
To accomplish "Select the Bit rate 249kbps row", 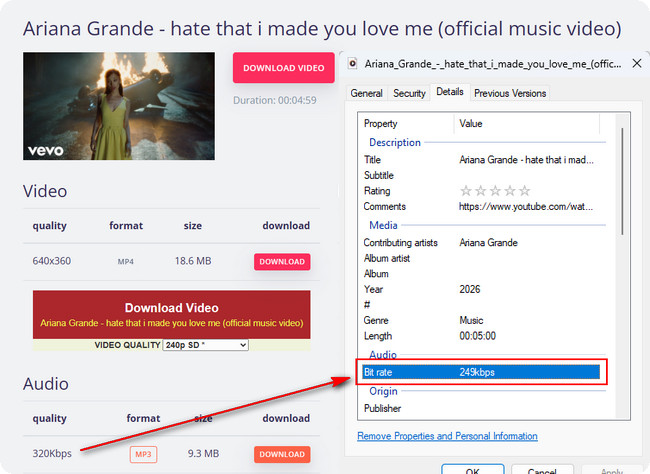I will click(x=481, y=372).
